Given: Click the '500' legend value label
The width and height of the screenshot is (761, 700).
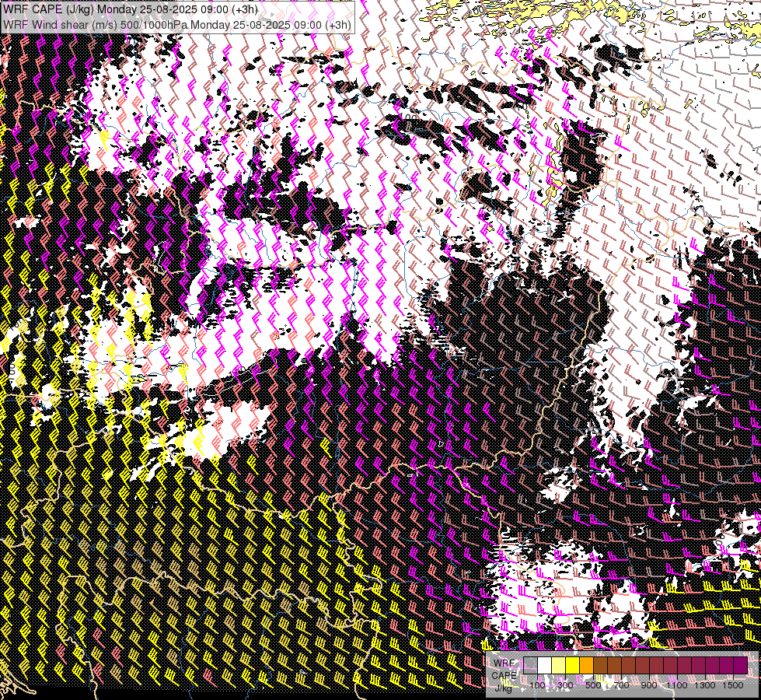Looking at the screenshot, I should coord(593,685).
